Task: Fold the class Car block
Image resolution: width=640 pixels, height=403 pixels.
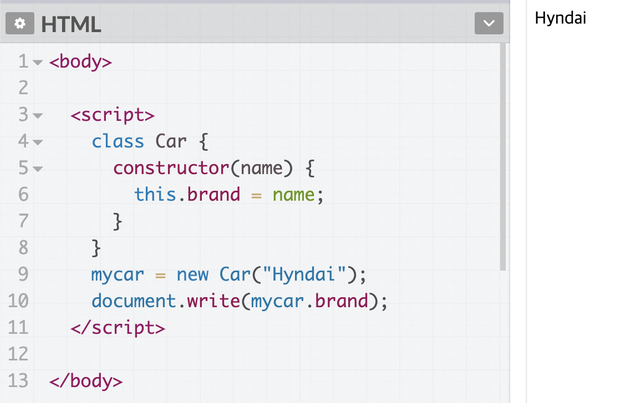Action: (x=38, y=142)
